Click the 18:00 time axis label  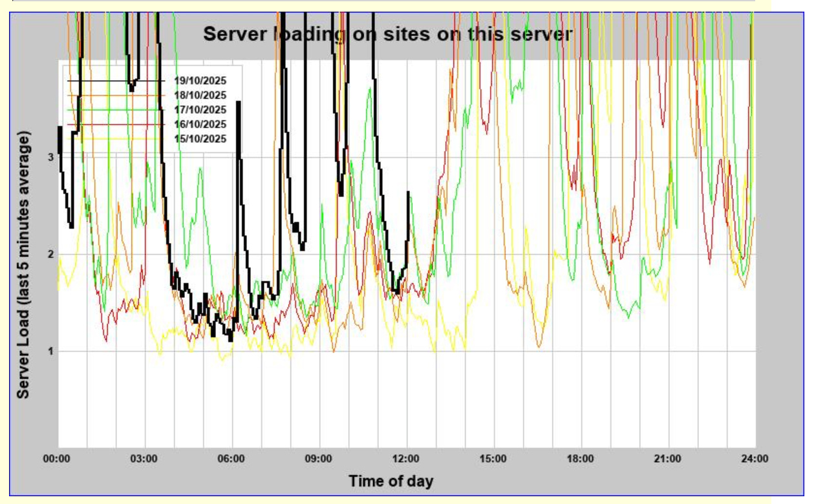(x=580, y=459)
